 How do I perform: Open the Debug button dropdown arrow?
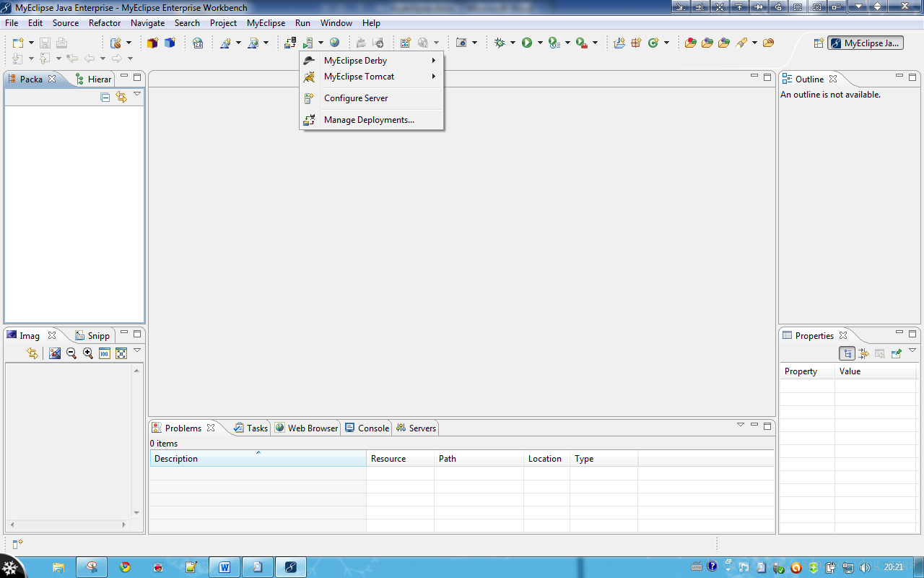(x=513, y=43)
